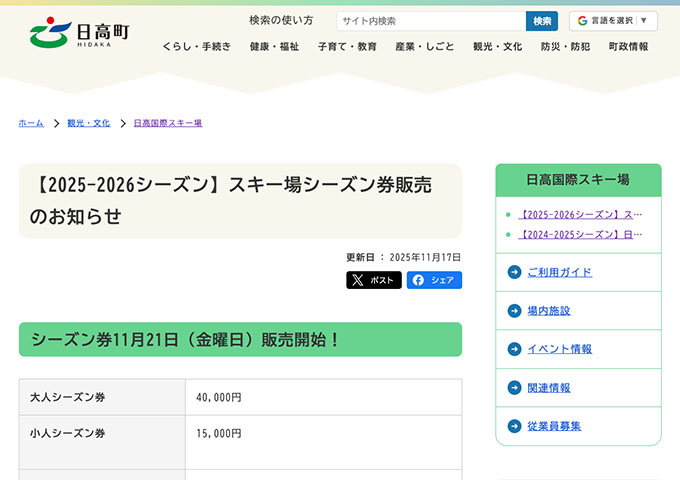Screen dimensions: 680x480
Task: Click arrow icon beside イベント情報
Action: (x=514, y=349)
